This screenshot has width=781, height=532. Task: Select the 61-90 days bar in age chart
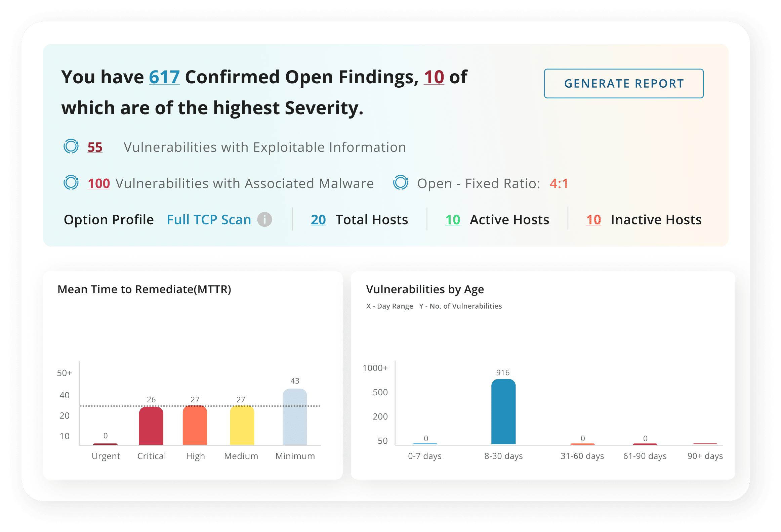[645, 444]
